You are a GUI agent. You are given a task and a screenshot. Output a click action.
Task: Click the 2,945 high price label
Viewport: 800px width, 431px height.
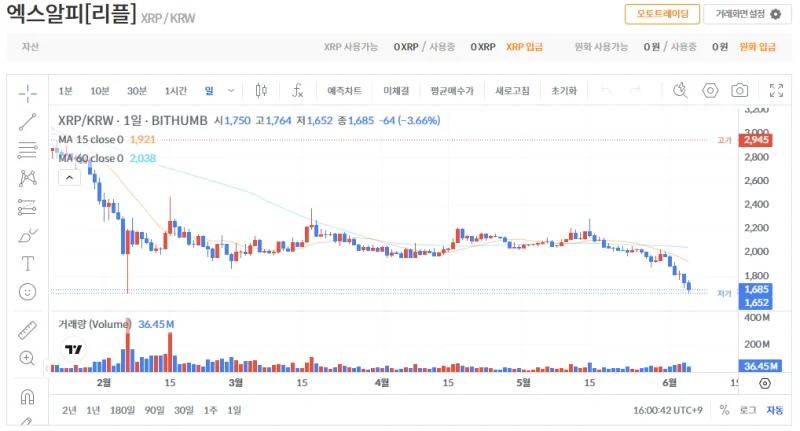(x=756, y=140)
